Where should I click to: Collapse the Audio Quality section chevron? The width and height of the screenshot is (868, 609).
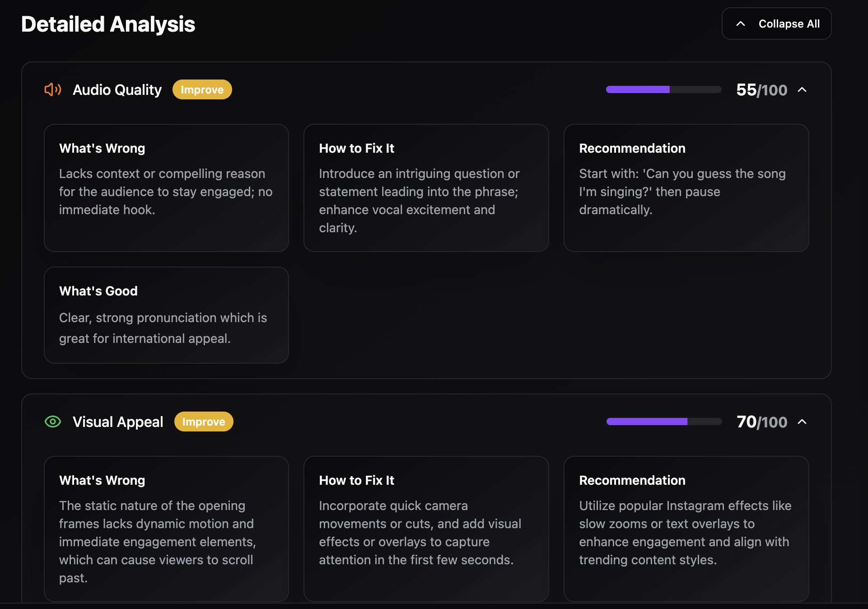(x=802, y=89)
